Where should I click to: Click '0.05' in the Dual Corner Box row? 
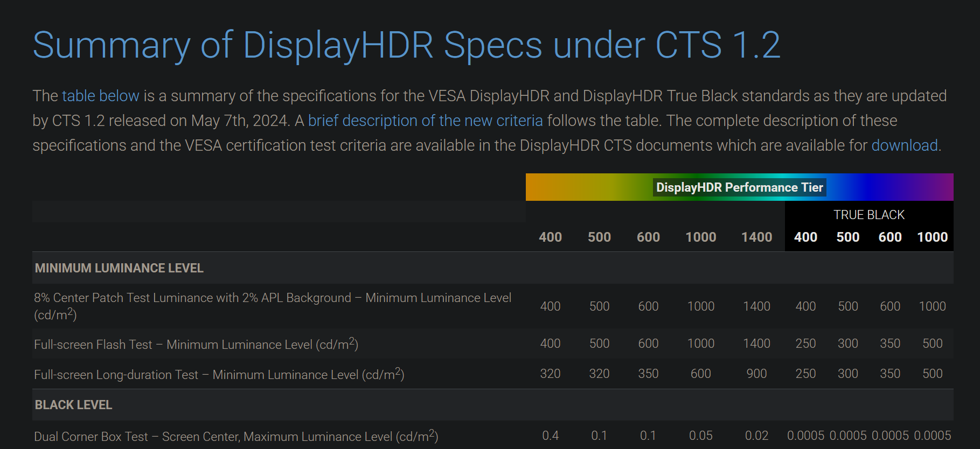pos(700,436)
